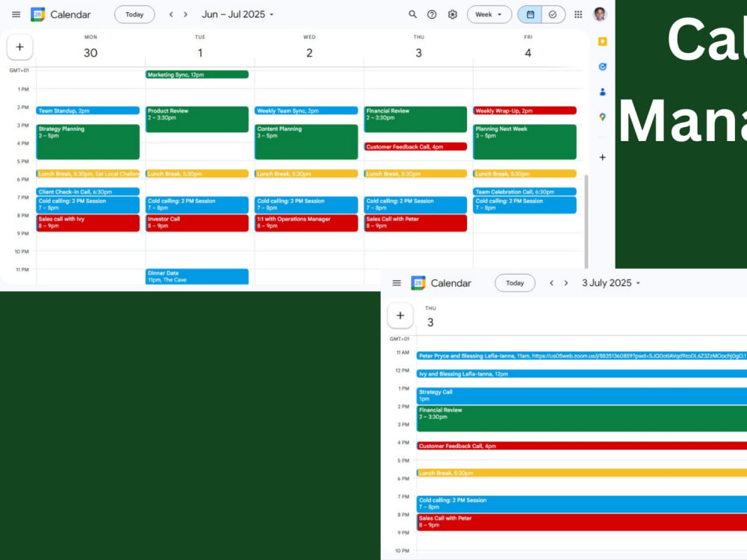
Task: Expand the 3 July 2025 date picker
Action: click(x=611, y=283)
